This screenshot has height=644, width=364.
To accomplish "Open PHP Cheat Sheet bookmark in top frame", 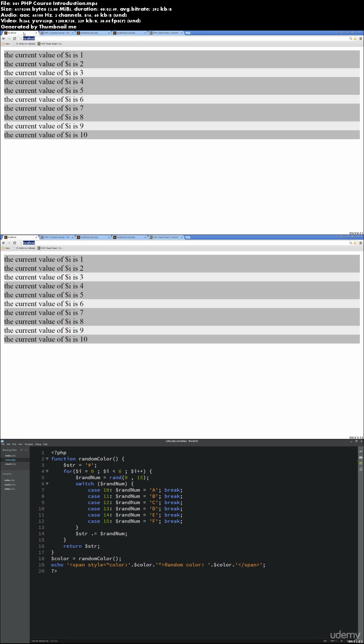I will point(50,44).
